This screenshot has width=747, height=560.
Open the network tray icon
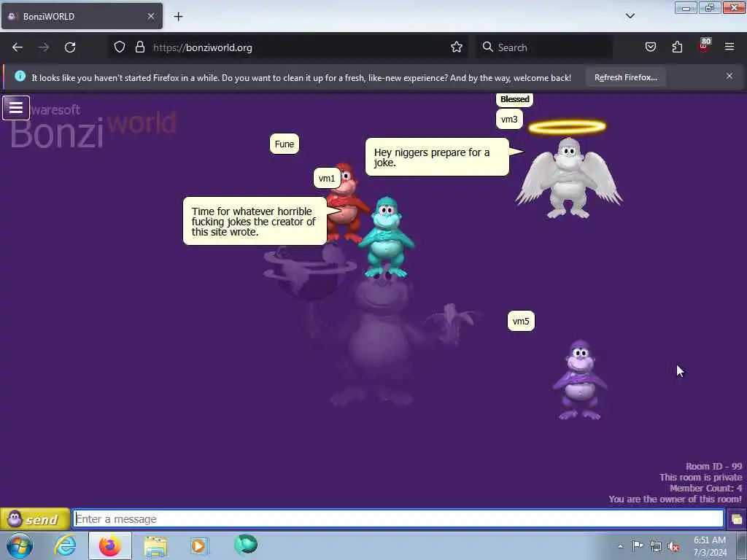656,547
